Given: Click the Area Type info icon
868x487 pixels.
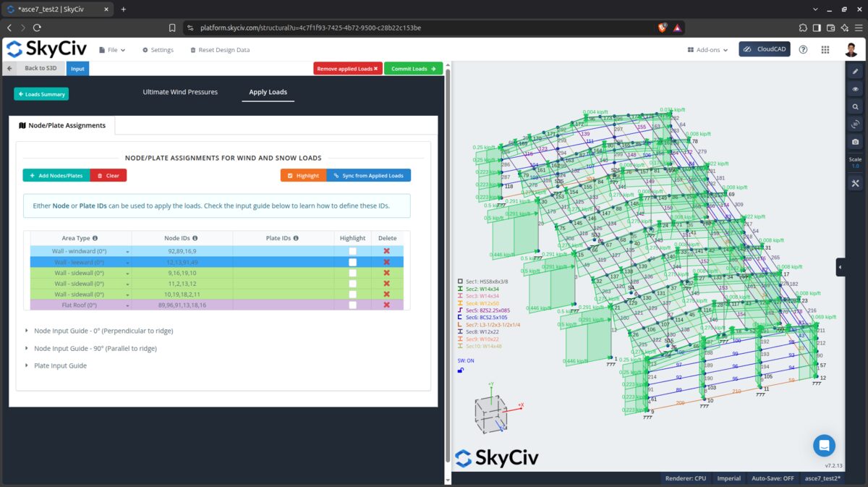Looking at the screenshot, I should [95, 238].
